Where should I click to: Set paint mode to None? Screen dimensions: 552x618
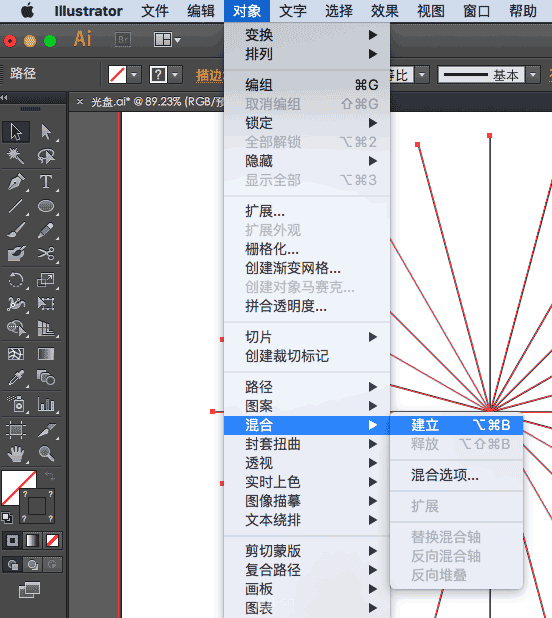pos(52,541)
